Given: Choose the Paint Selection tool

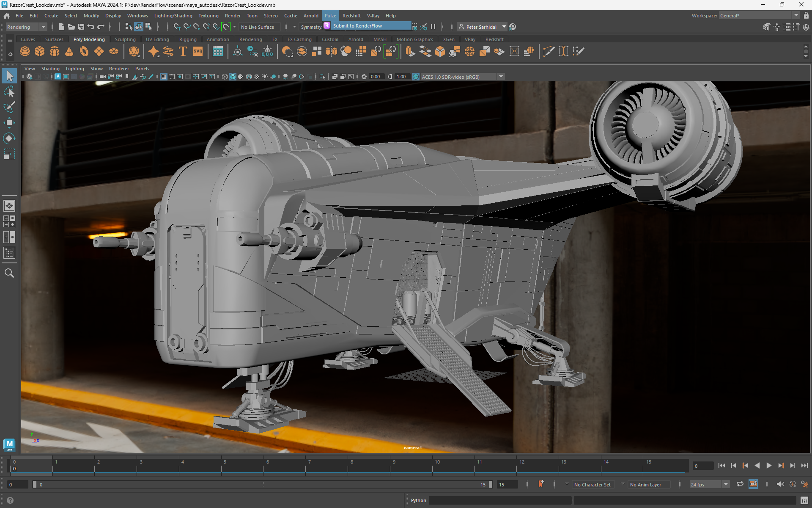Looking at the screenshot, I should pyautogui.click(x=9, y=108).
